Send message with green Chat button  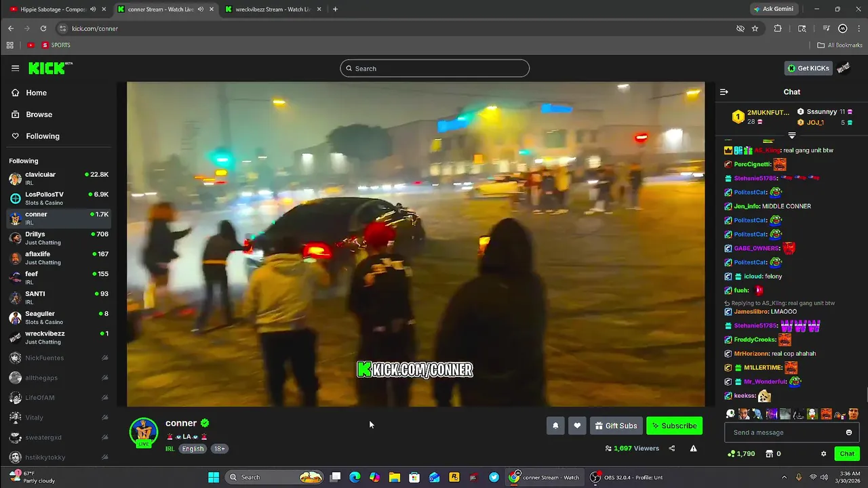pos(847,453)
